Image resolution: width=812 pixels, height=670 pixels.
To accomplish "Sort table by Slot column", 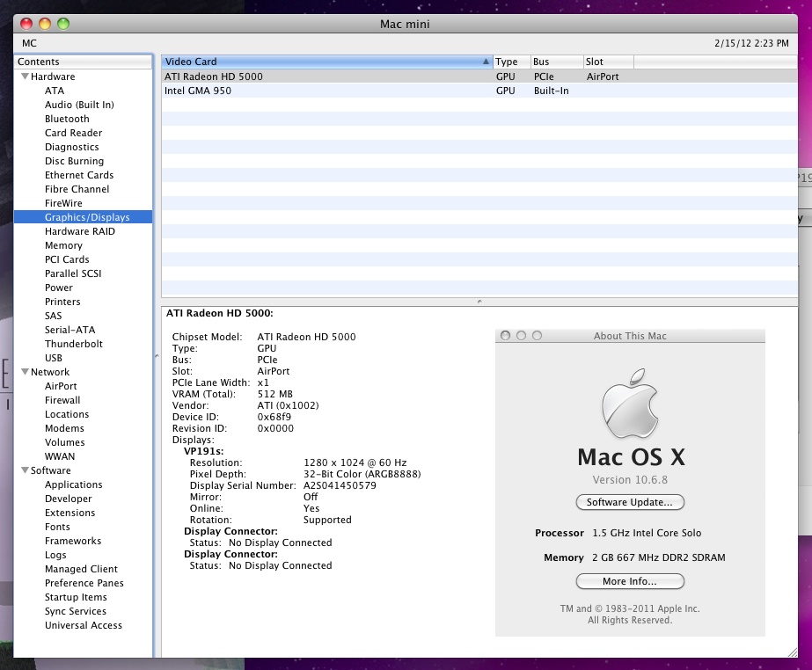I will (x=609, y=62).
